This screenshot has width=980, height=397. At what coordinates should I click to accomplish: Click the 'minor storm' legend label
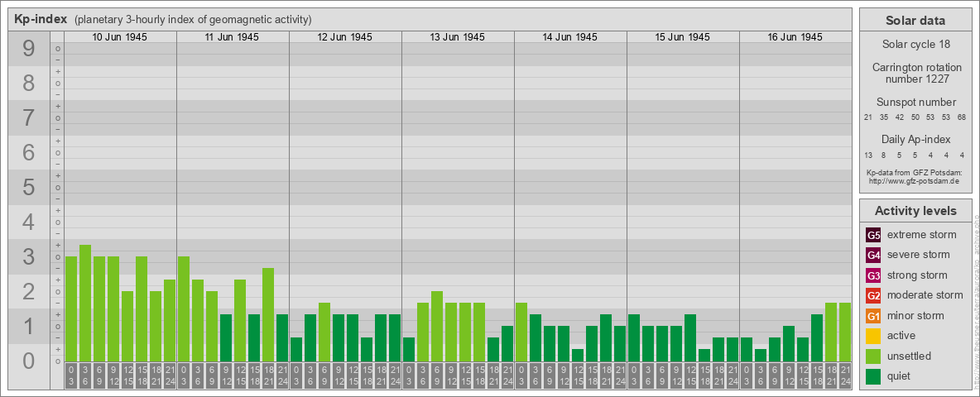point(915,315)
